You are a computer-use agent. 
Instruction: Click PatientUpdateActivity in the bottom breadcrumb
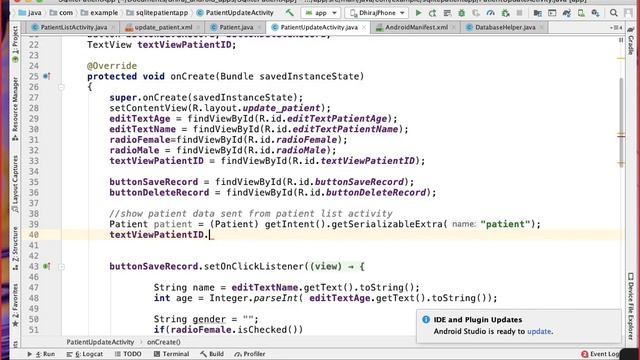click(100, 342)
